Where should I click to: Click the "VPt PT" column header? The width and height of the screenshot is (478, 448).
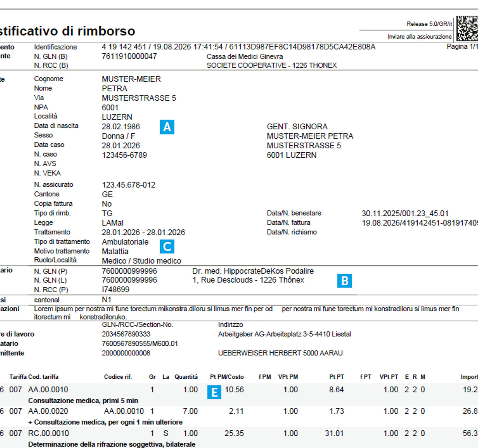389,377
